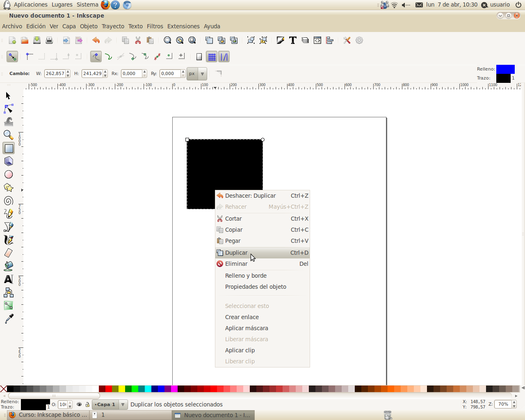525x420 pixels.
Task: Toggle snap to grid lines
Action: tap(212, 57)
